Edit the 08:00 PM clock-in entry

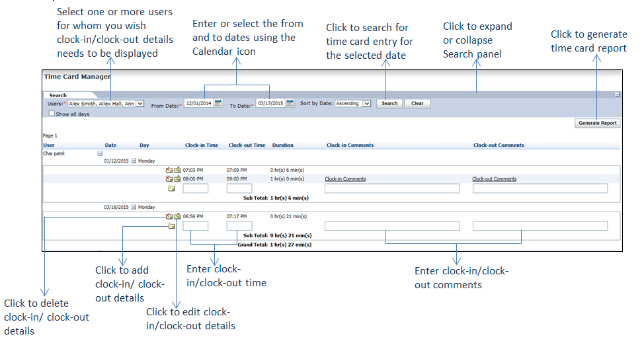point(177,179)
